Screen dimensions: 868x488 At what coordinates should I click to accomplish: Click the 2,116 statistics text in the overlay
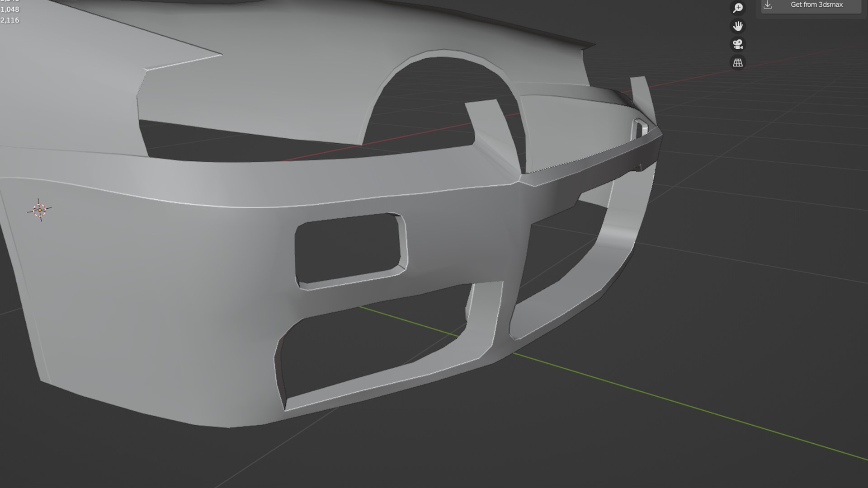click(10, 20)
